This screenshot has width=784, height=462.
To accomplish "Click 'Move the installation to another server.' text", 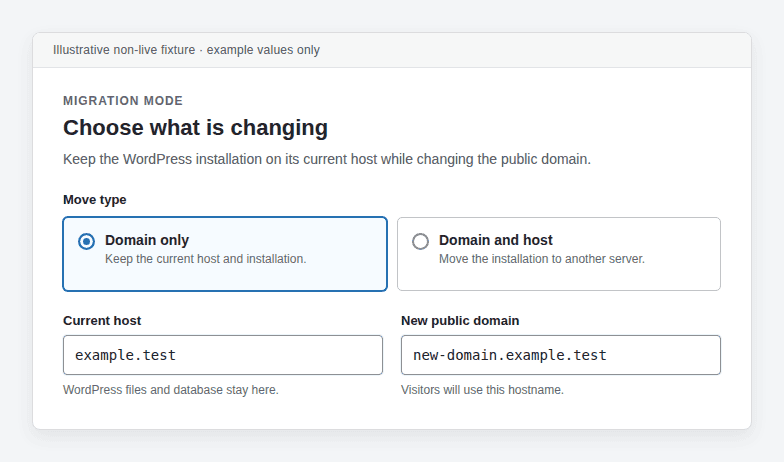I will [542, 259].
